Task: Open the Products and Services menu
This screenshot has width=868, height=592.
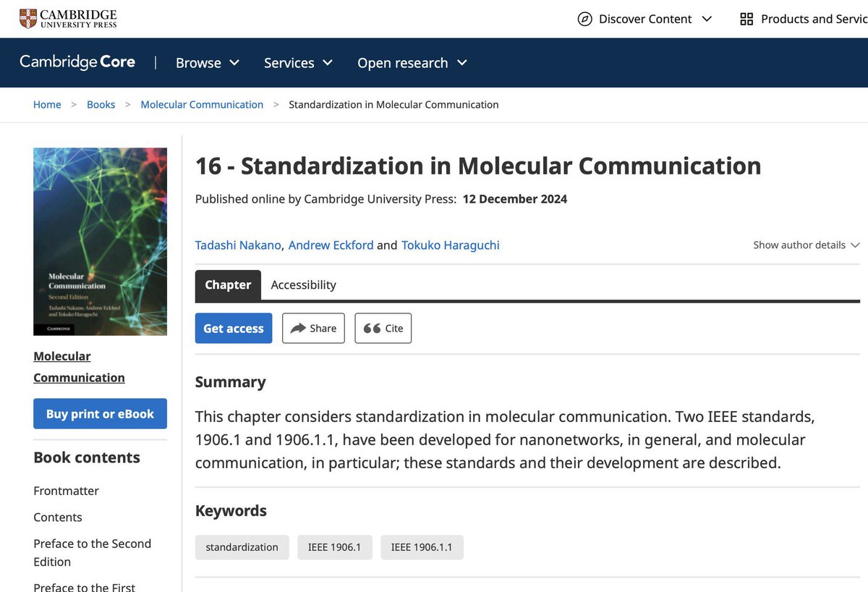Action: click(x=804, y=19)
